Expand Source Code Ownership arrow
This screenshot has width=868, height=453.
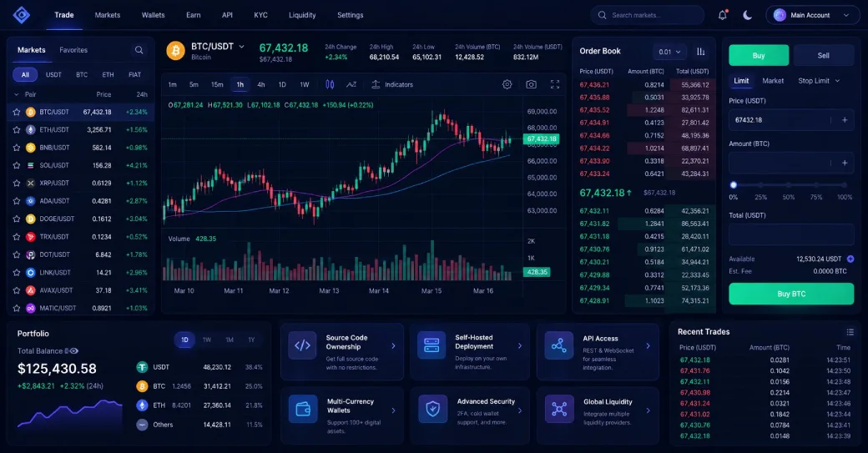pyautogui.click(x=394, y=345)
